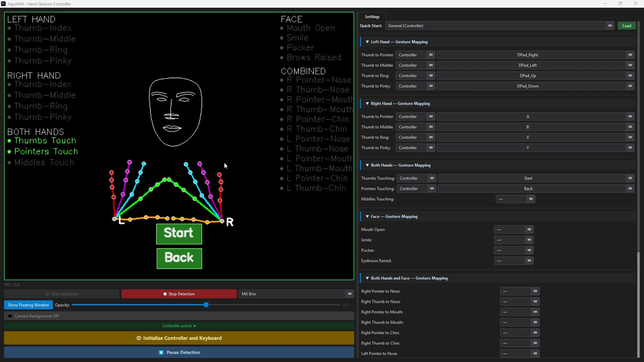Screen dimensions: 644x362
Task: Click the Stop Detection button
Action: pos(179,294)
